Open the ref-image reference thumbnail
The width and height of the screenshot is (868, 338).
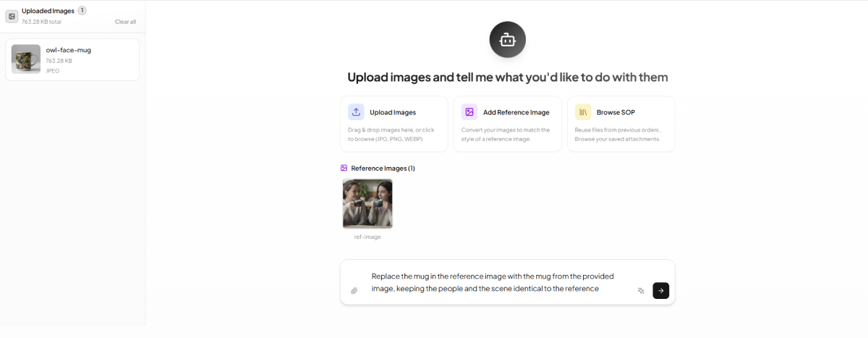click(x=367, y=203)
